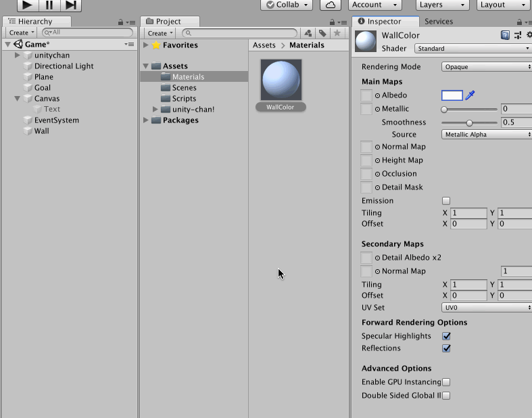Select the Text child object
Viewport: 532px width, 418px height.
[51, 109]
